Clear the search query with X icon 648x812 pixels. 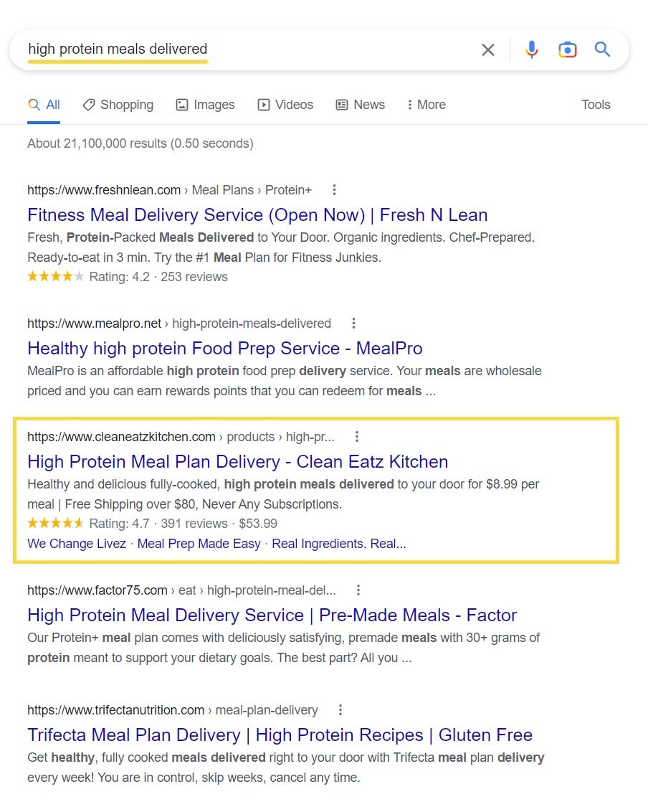coord(488,49)
